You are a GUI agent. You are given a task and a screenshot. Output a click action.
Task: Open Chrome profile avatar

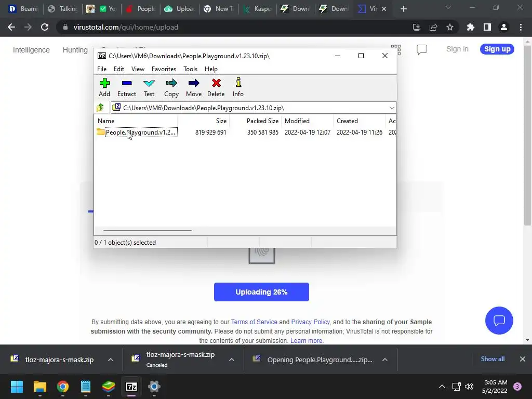pos(504,27)
